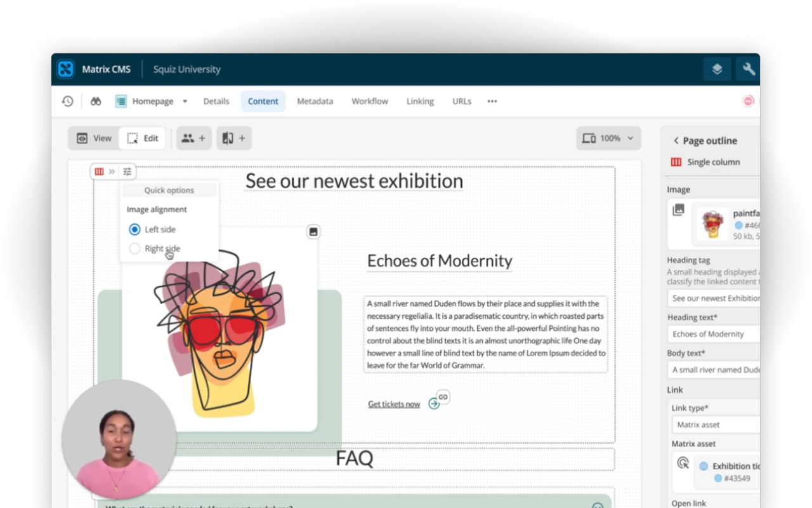Click the Matrix CMS logo icon
Viewport: 812px width, 508px height.
pos(66,69)
